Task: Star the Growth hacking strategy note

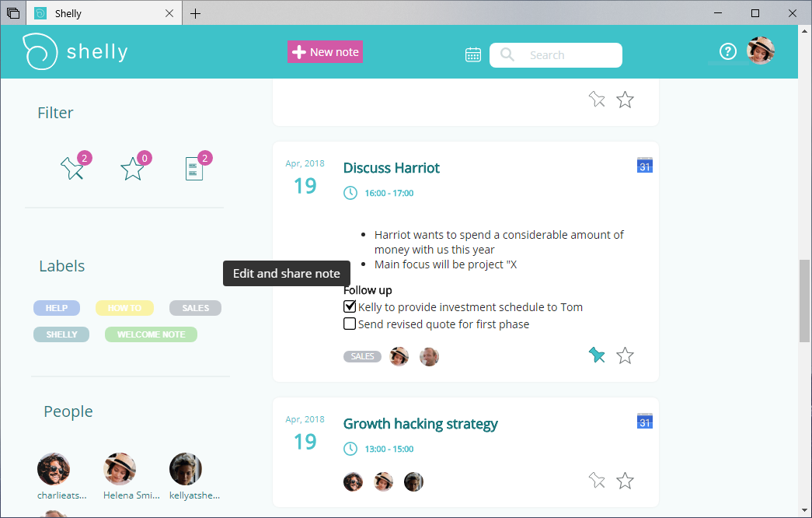Action: pos(625,481)
